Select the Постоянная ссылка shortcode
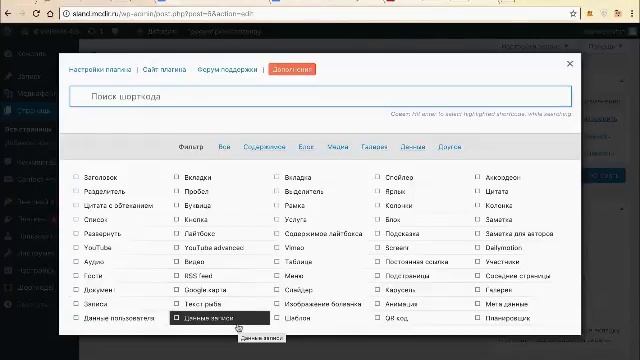Screen dimensions: 640x360 (417, 262)
